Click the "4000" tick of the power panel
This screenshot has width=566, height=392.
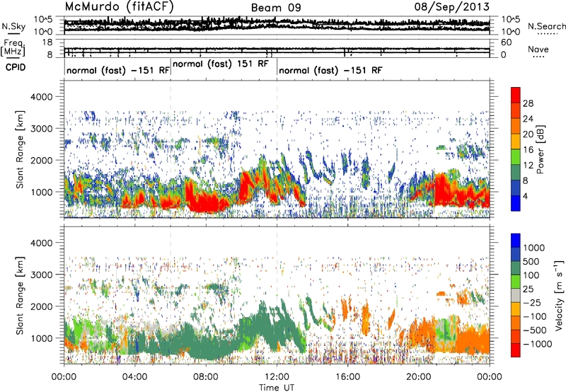[x=43, y=97]
